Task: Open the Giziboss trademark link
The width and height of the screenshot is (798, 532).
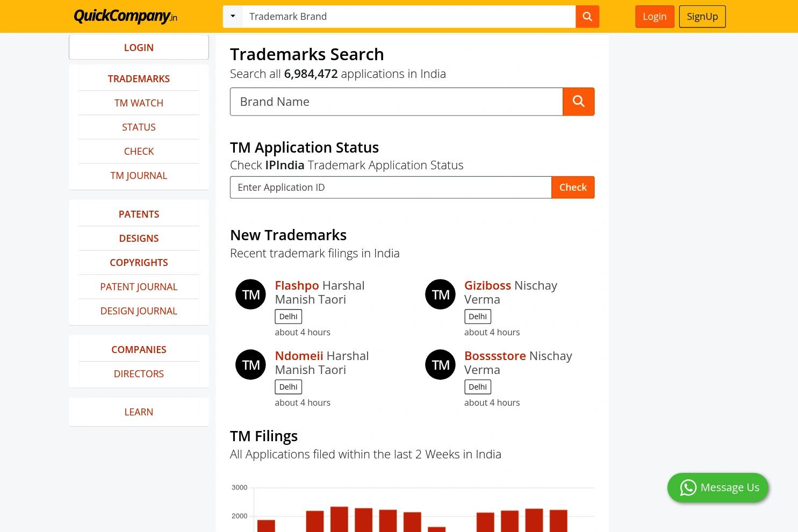Action: click(487, 285)
